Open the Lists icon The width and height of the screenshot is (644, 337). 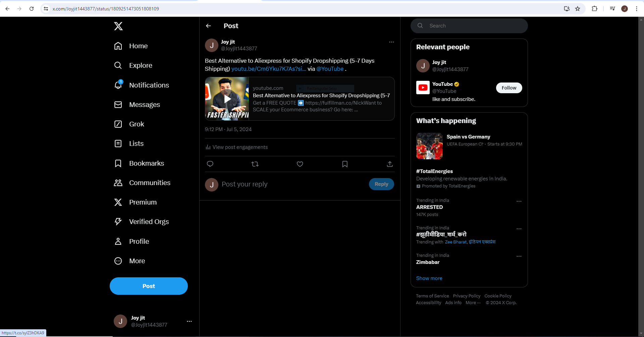[118, 144]
